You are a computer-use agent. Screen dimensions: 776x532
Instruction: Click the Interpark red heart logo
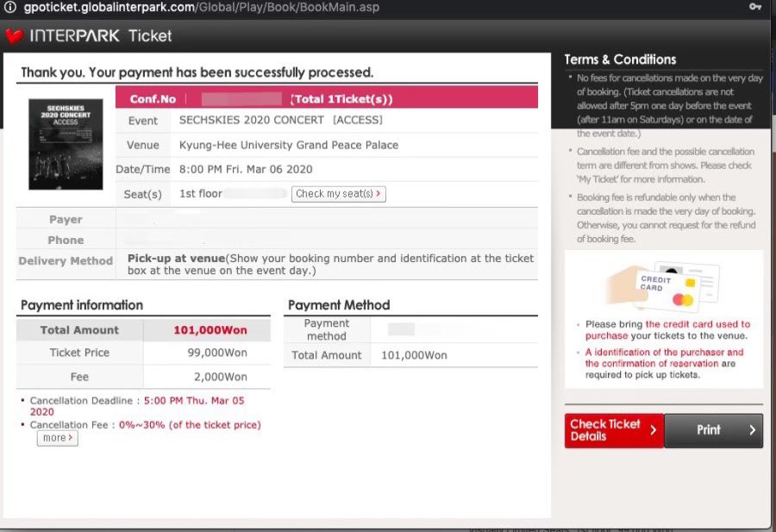pos(15,35)
